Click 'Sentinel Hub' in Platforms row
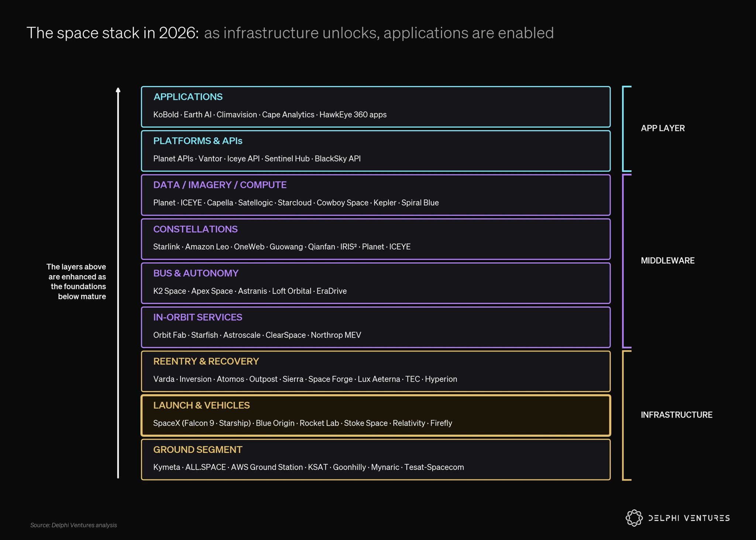Viewport: 756px width, 540px height. point(287,158)
